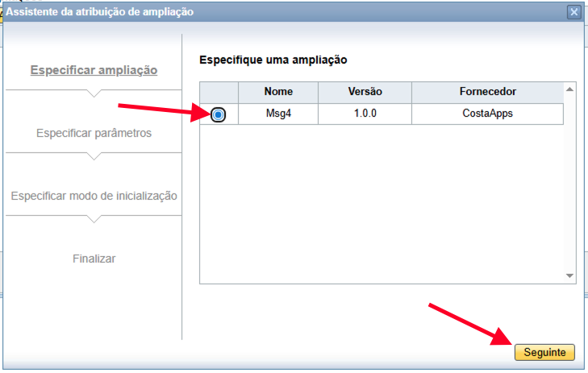Screen dimensions: 588x373
Task: Click the table scrollbar down arrow
Action: 570,276
